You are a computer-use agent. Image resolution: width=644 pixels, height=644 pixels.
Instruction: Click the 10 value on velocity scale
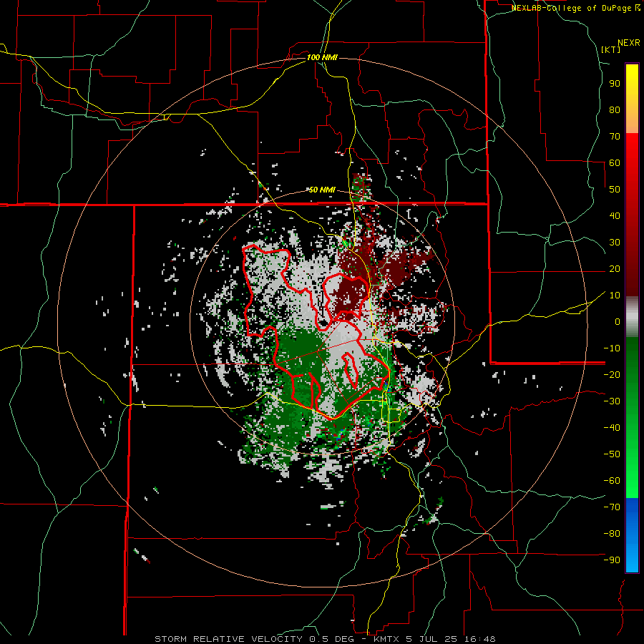pos(615,296)
